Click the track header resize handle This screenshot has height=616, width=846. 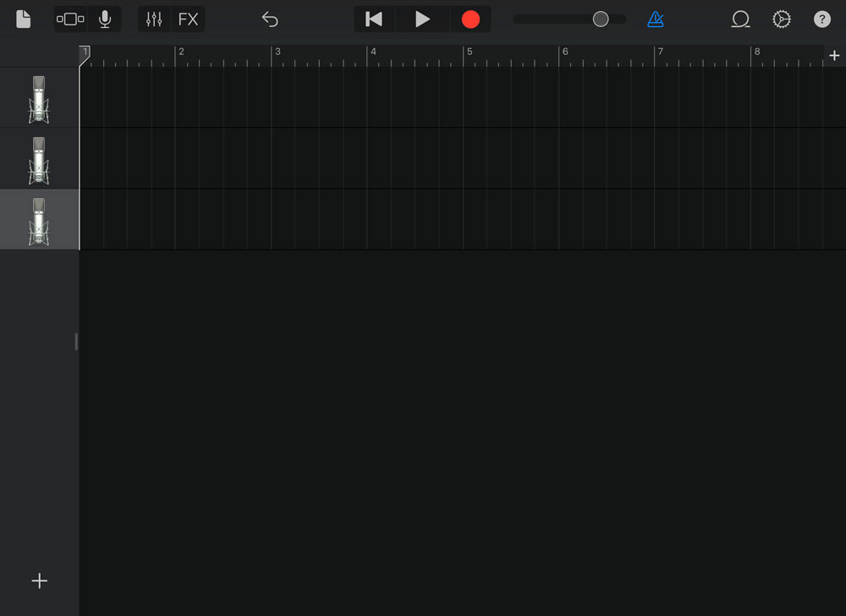point(76,342)
